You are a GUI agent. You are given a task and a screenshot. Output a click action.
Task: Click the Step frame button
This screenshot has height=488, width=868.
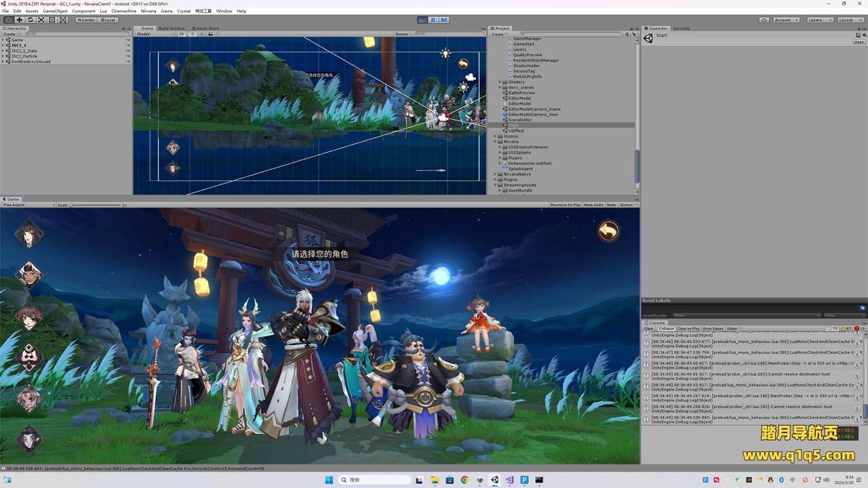point(443,20)
